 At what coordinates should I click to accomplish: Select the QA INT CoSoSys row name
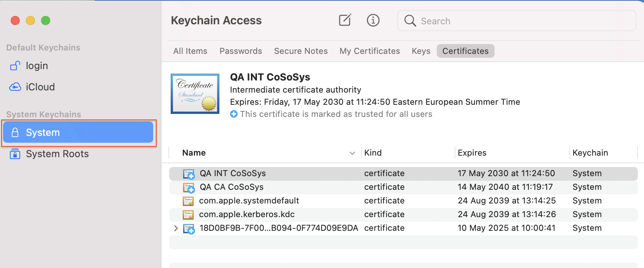[x=233, y=173]
